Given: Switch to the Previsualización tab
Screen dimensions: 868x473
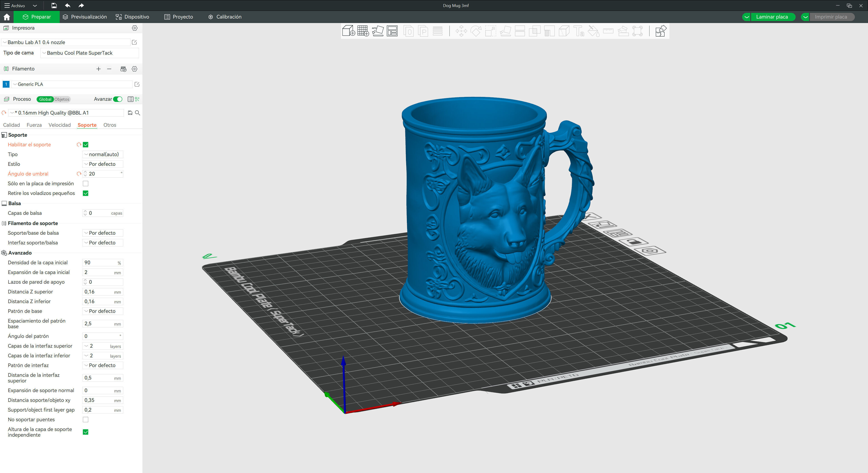Looking at the screenshot, I should coord(85,17).
